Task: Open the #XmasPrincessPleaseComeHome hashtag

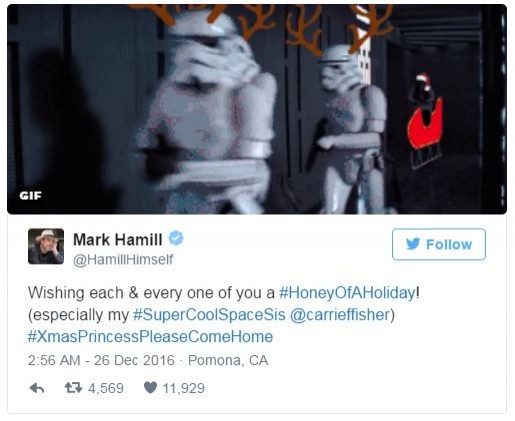Action: tap(150, 337)
